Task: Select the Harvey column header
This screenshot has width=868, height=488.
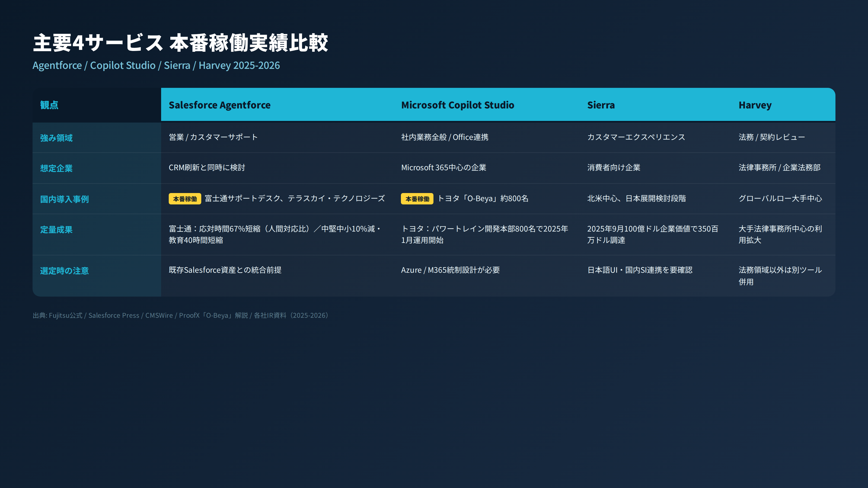Action: [783, 105]
